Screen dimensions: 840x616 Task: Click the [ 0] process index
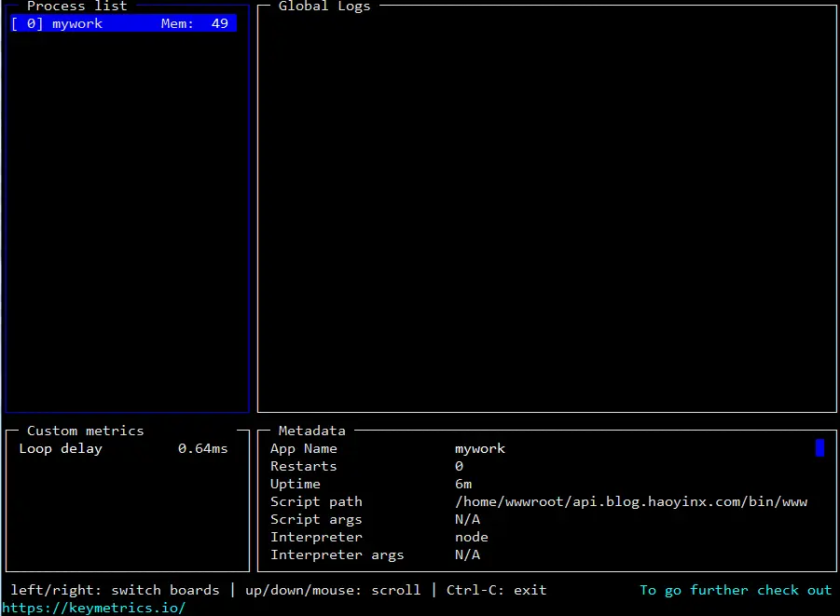click(x=27, y=23)
